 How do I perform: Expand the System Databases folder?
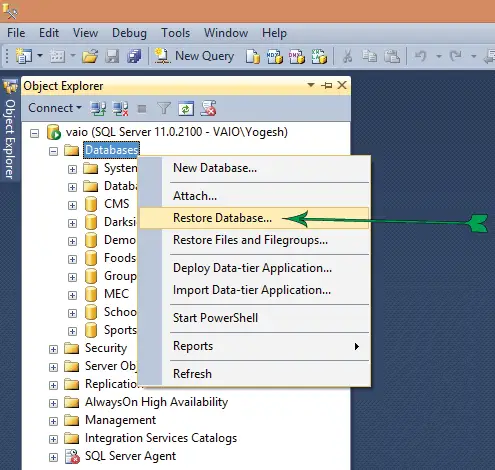click(72, 169)
